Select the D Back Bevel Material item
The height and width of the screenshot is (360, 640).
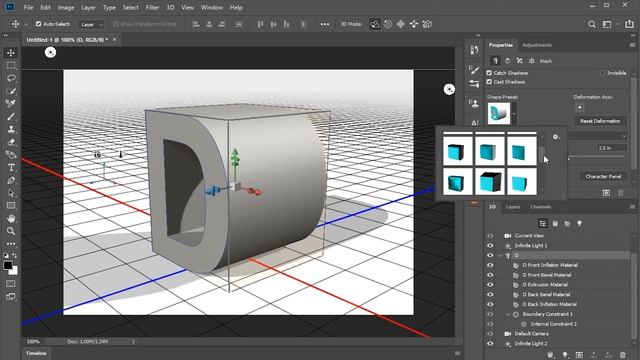click(x=547, y=294)
